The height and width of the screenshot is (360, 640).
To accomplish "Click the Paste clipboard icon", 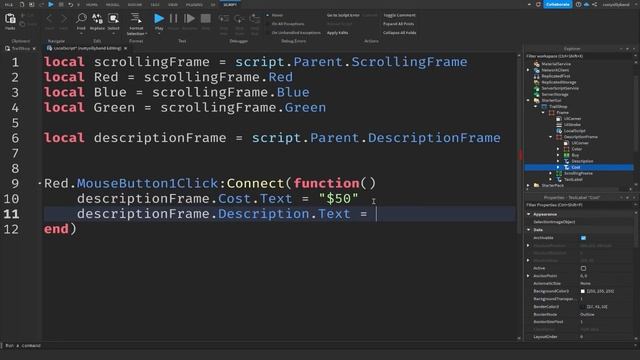I will click(x=10, y=19).
